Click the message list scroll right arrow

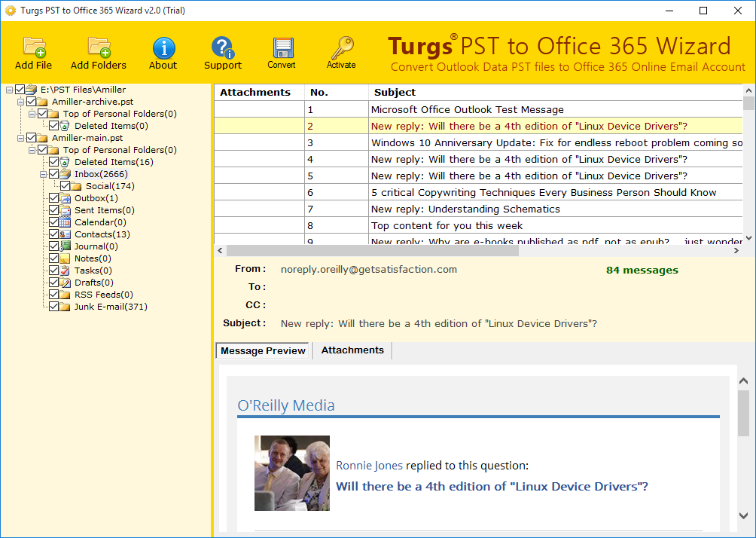click(736, 250)
